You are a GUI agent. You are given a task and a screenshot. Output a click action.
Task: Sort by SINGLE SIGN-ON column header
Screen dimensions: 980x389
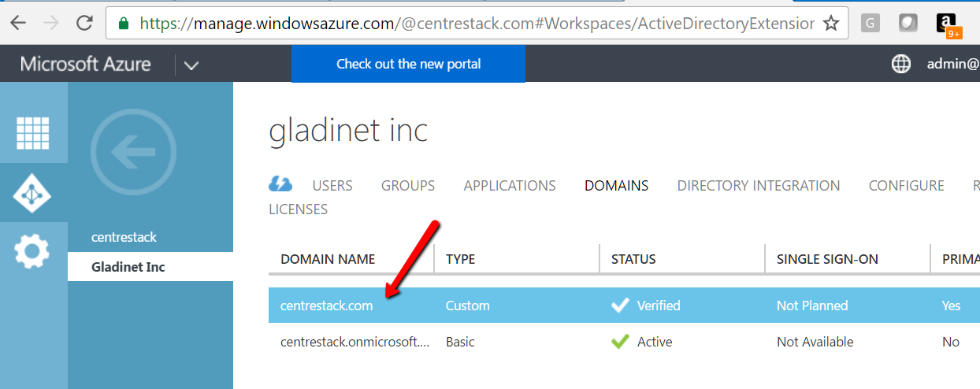click(x=827, y=259)
